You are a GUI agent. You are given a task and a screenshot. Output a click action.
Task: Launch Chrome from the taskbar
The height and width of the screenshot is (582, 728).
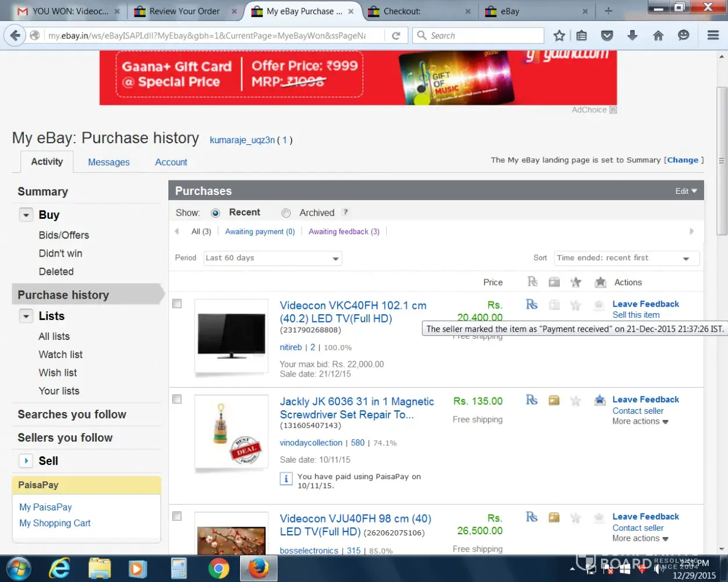click(218, 568)
